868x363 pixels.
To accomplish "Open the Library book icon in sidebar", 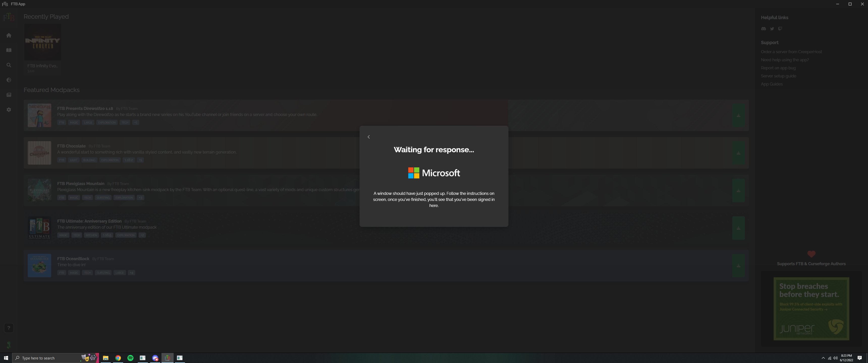I will 9,50.
